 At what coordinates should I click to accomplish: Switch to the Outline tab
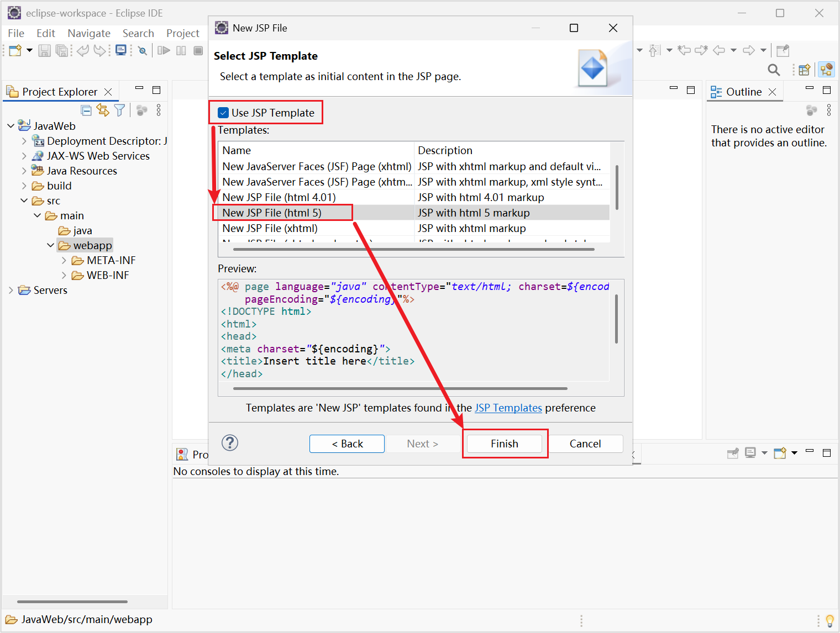[x=743, y=92]
